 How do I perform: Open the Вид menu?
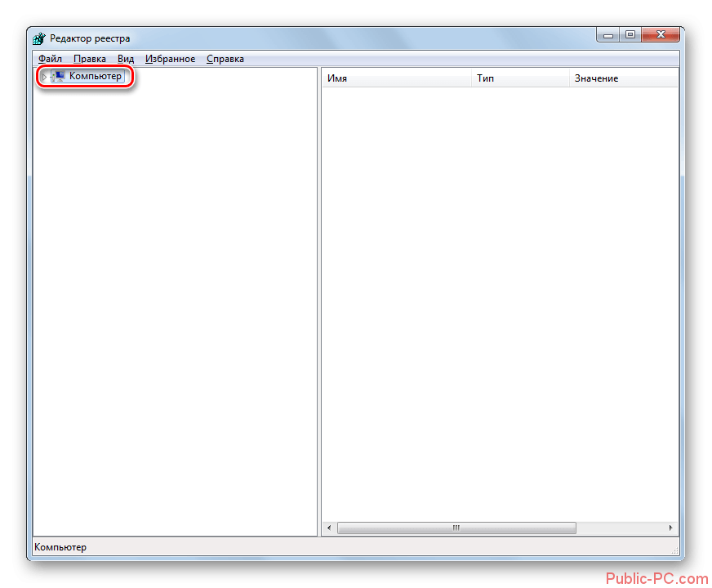click(125, 59)
